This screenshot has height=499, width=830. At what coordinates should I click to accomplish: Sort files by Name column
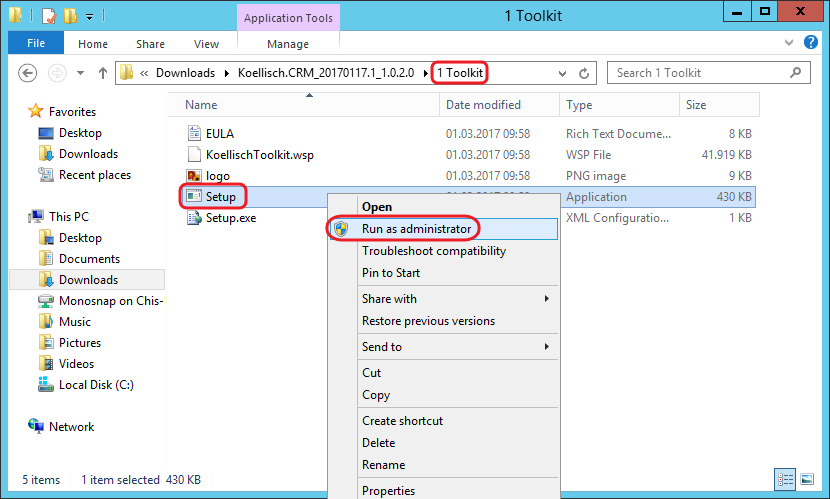click(x=304, y=105)
